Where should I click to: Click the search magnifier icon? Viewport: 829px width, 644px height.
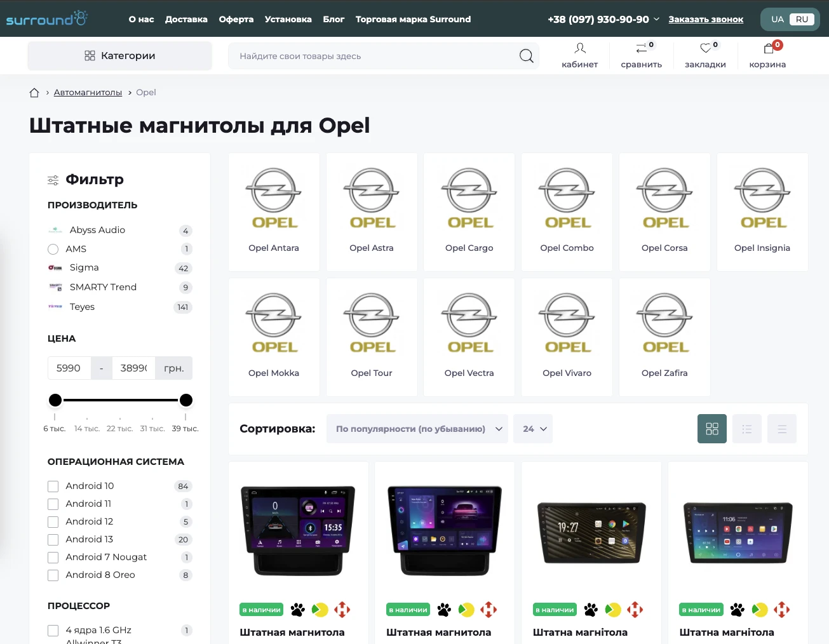point(526,56)
